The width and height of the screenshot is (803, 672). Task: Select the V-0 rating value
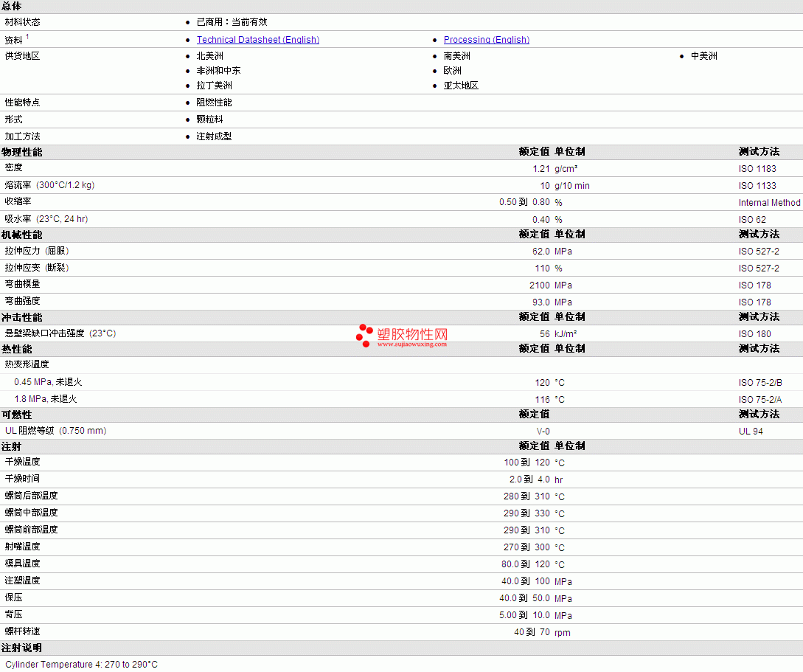coord(543,432)
